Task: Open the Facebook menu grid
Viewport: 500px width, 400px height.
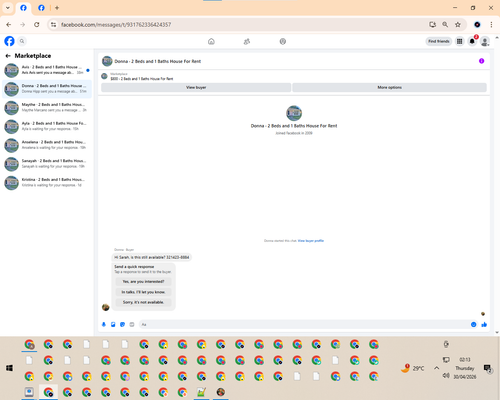Action: click(460, 41)
